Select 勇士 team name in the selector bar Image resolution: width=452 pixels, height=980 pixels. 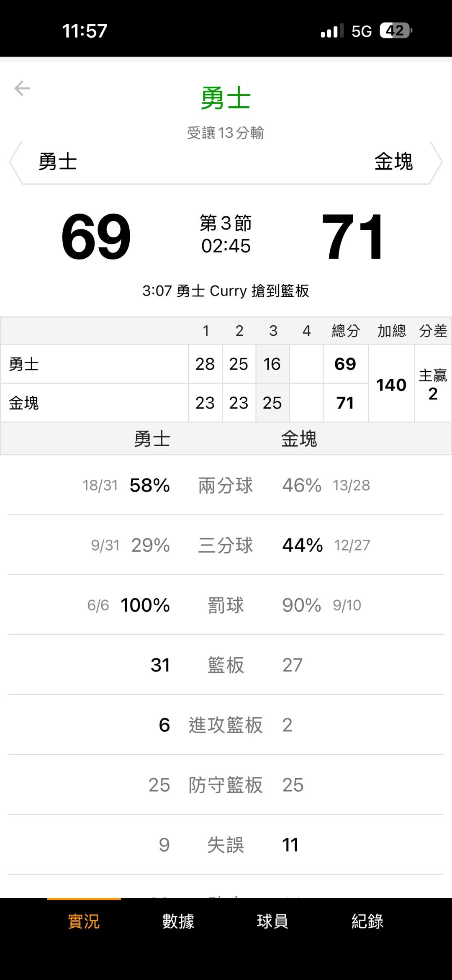(58, 162)
